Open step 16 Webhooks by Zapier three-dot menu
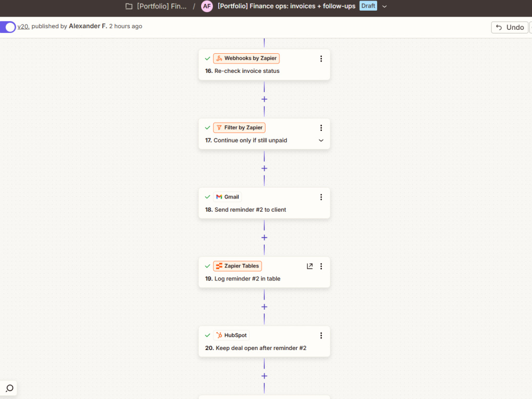Viewport: 532px width, 399px height. (321, 59)
